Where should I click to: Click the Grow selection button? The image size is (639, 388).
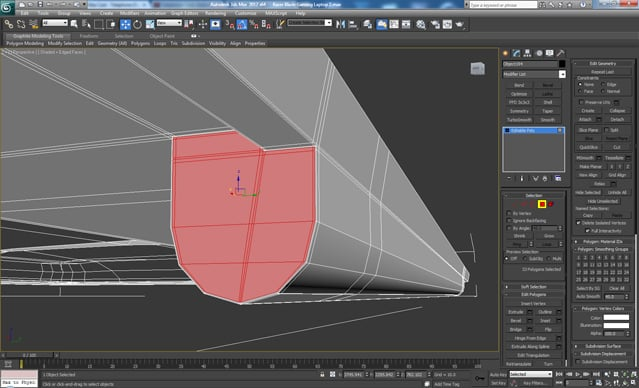click(x=549, y=236)
